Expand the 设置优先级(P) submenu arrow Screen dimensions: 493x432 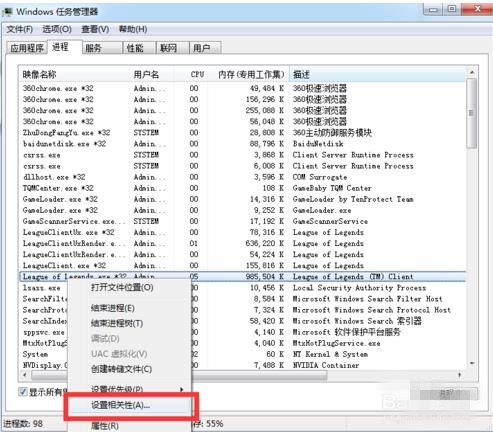coord(182,389)
